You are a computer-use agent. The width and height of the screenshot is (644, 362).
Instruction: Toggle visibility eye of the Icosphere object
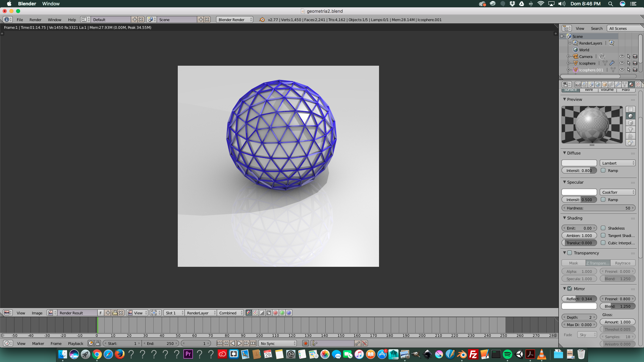[622, 63]
